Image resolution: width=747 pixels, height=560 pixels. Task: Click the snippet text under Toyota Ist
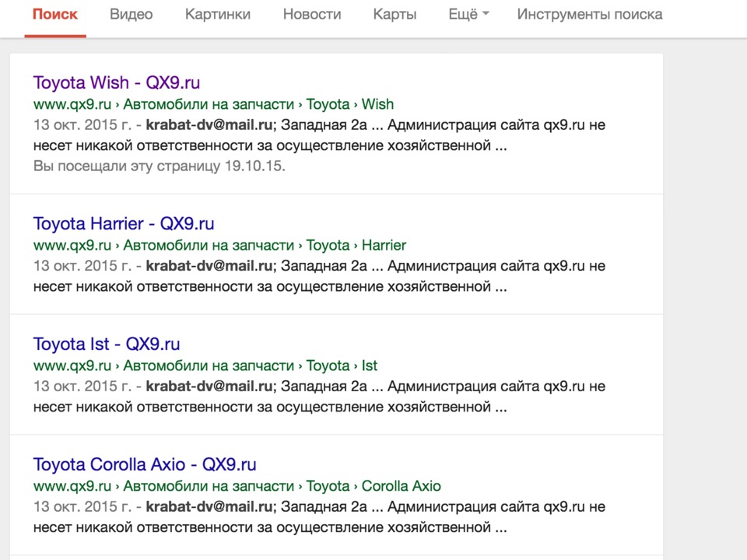[x=319, y=396]
